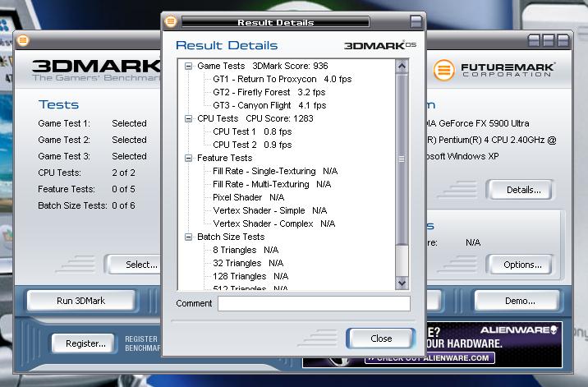Click the scroll down arrow in results list
Image resolution: width=588 pixels, height=387 pixels.
[x=402, y=283]
